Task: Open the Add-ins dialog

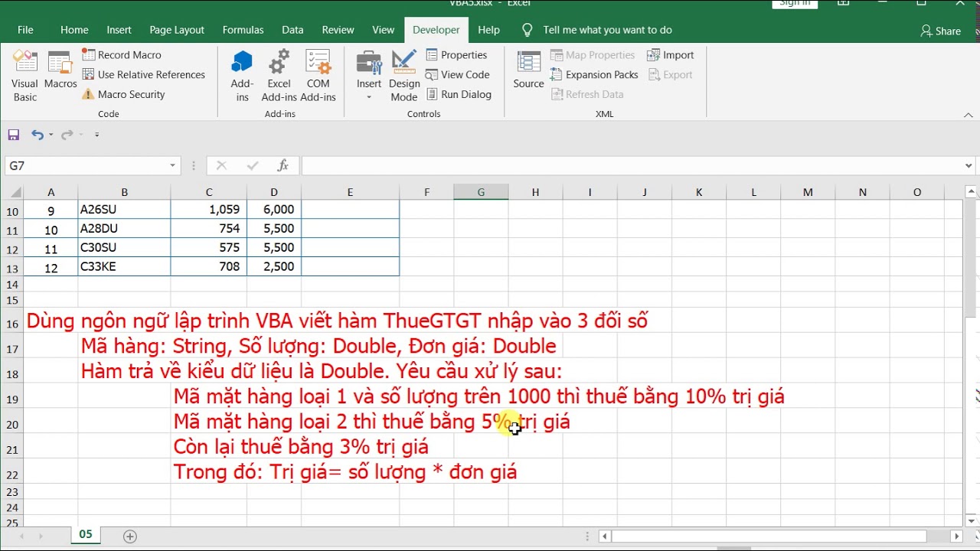Action: coord(242,77)
